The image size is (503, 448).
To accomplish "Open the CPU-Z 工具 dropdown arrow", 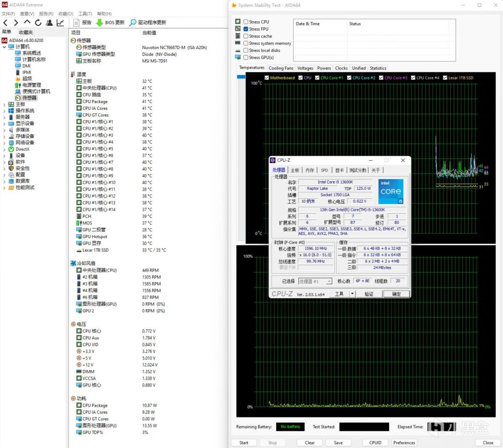I will [352, 294].
